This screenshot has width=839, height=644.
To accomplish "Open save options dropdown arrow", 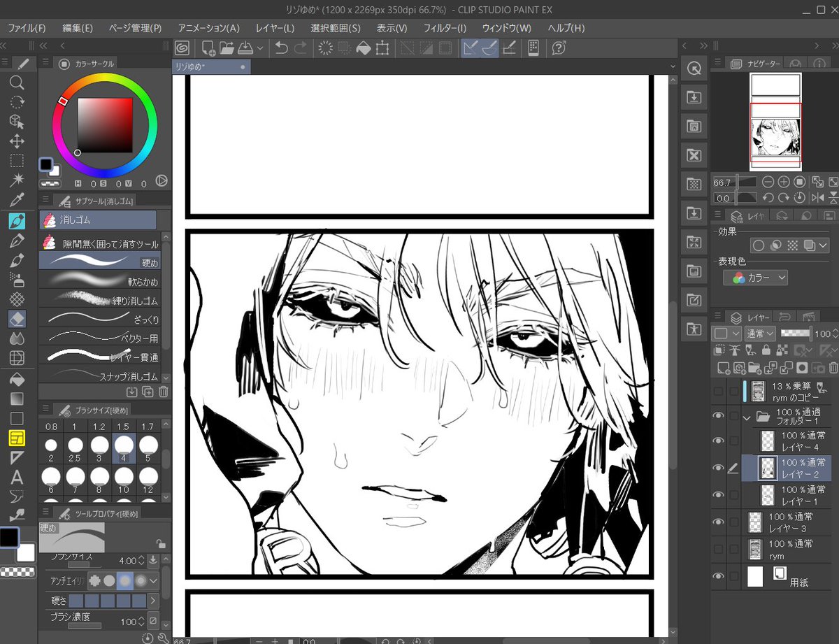I will tap(260, 48).
